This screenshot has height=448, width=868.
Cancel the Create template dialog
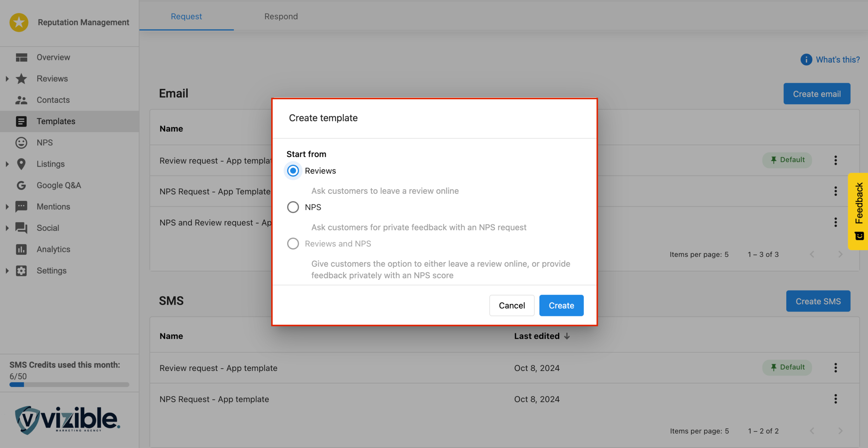pos(512,305)
